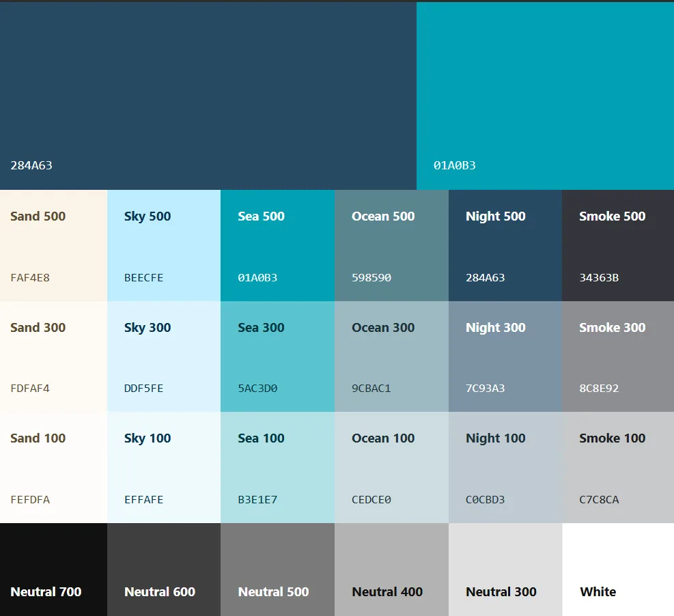674x616 pixels.
Task: Pick the Ocean 300 color
Action: point(391,356)
